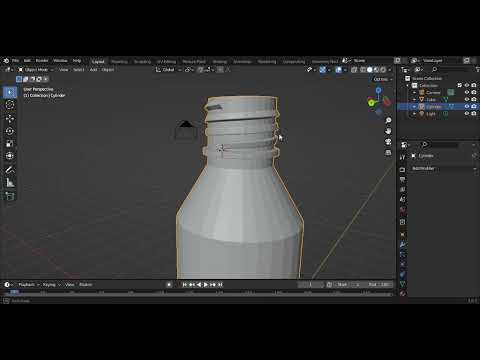This screenshot has height=360, width=480.
Task: Activate the Move tool
Action: 10,118
